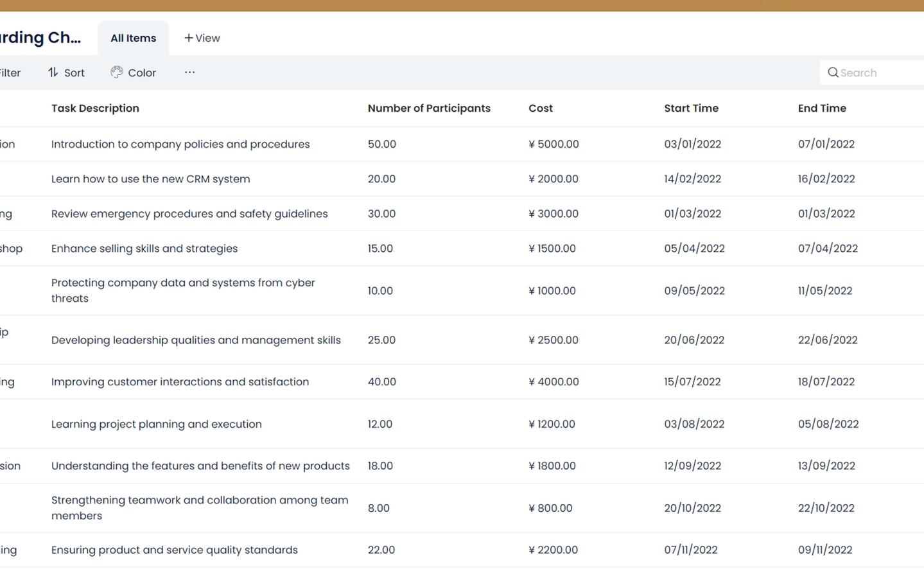Click cost cell ¥ 1000.00
The height and width of the screenshot is (578, 924).
(x=552, y=290)
